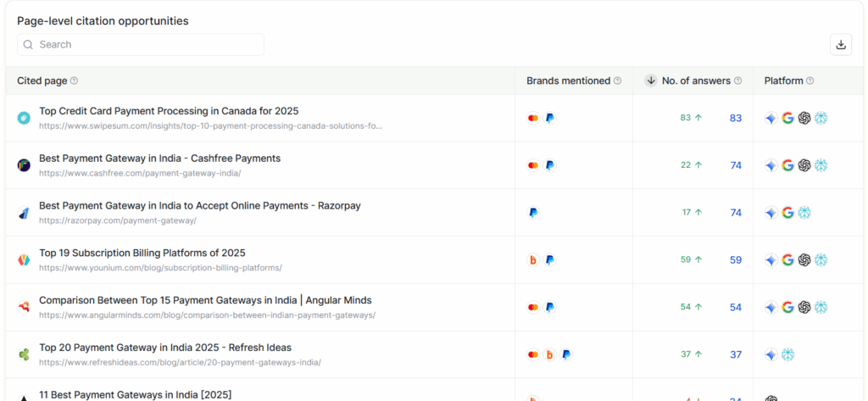The image size is (868, 401).
Task: Sort by No. of answers arrow
Action: (x=651, y=81)
